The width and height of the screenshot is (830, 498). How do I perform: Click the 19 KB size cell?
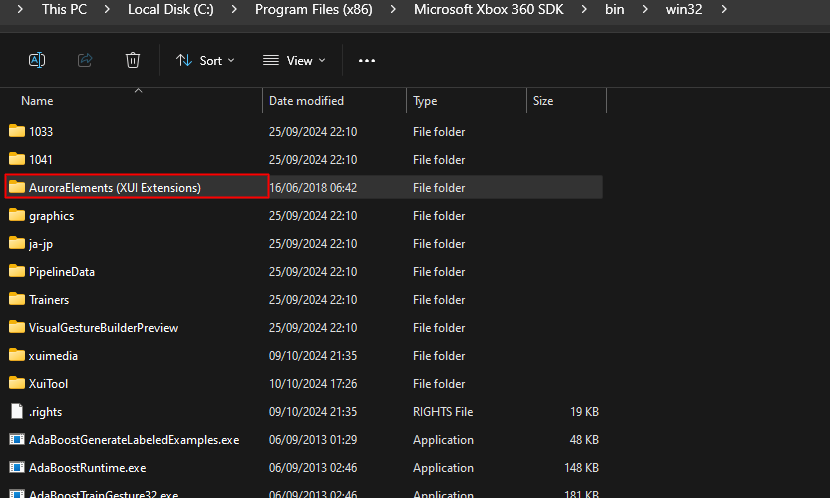click(x=584, y=412)
